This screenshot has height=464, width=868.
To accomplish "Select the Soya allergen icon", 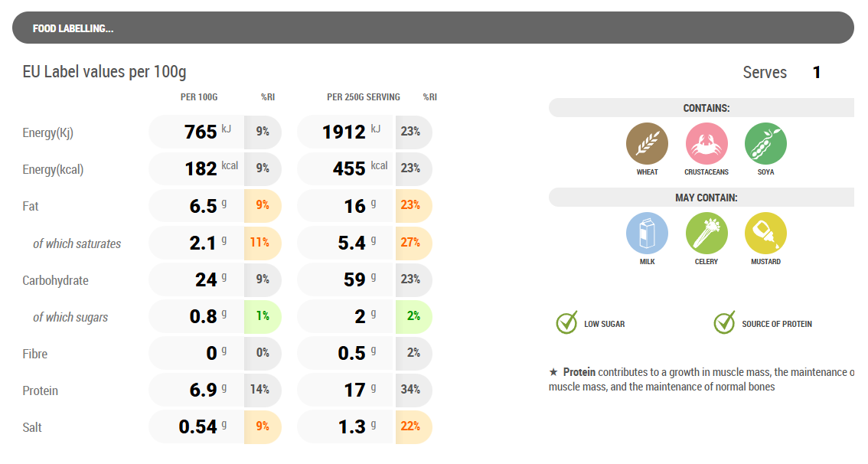I will click(765, 144).
